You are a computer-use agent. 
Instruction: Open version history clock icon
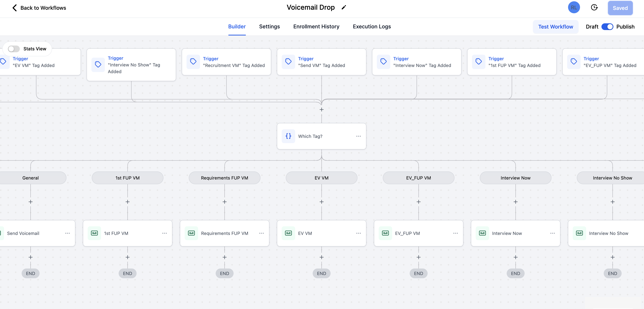594,7
